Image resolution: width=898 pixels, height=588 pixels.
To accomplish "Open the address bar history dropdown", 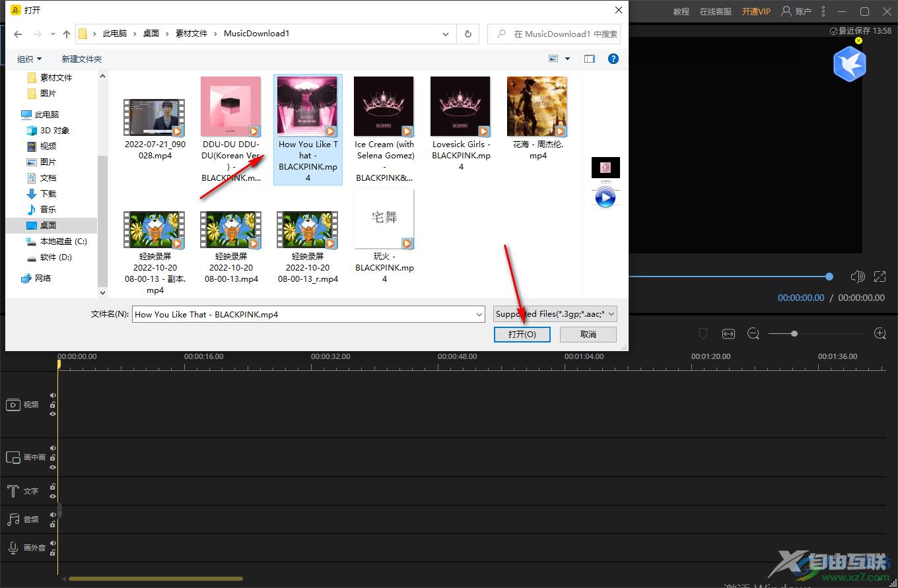I will (x=447, y=34).
